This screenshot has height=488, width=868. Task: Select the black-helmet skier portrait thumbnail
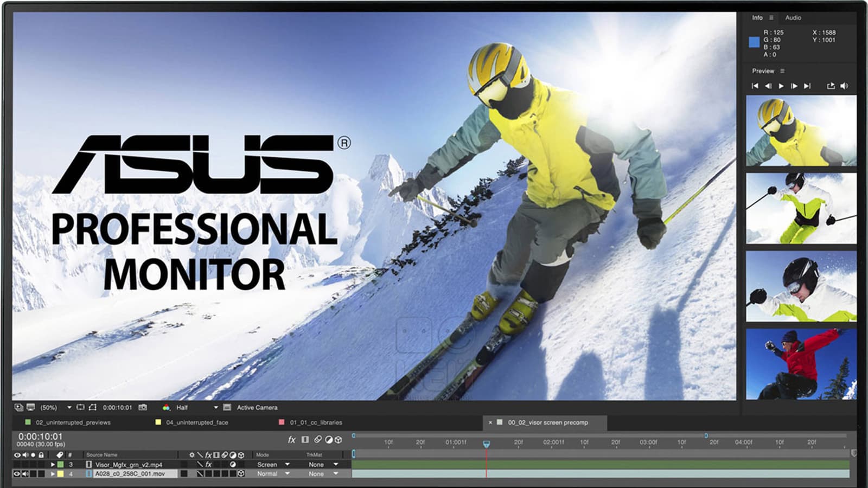pyautogui.click(x=801, y=286)
